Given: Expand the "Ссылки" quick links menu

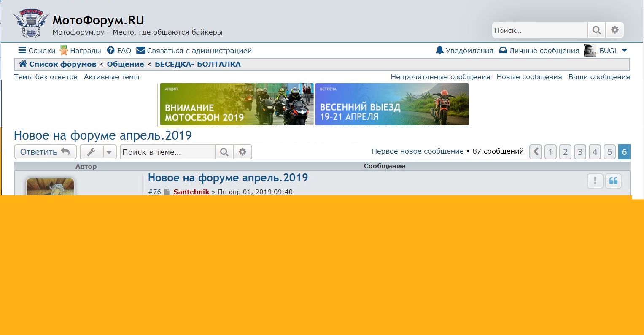Looking at the screenshot, I should pos(37,51).
